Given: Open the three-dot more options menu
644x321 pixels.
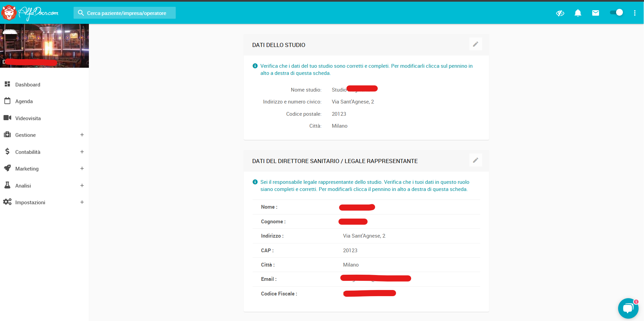Looking at the screenshot, I should (x=634, y=13).
